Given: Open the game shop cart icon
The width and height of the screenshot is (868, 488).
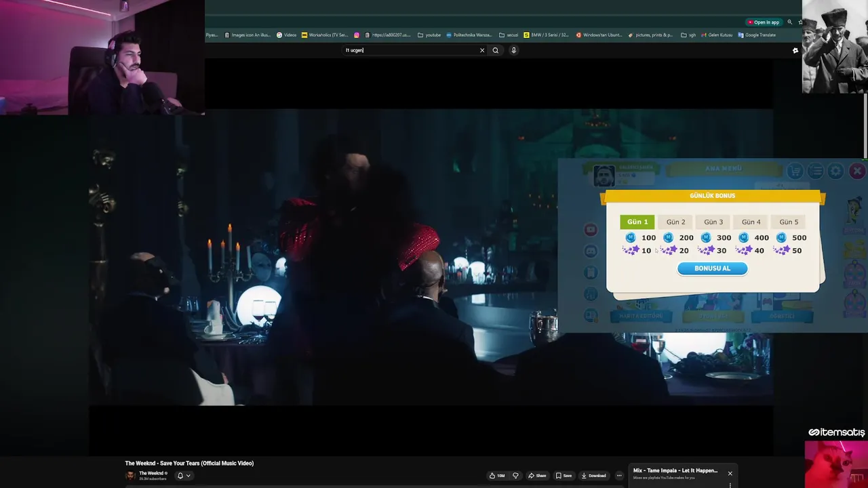Looking at the screenshot, I should point(795,171).
